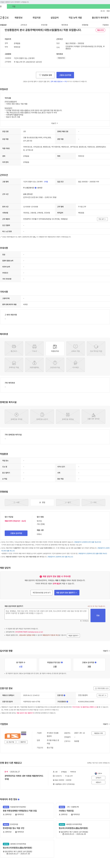
Task: Open the 지도 보기 dropdown for work location
Action: point(102,219)
